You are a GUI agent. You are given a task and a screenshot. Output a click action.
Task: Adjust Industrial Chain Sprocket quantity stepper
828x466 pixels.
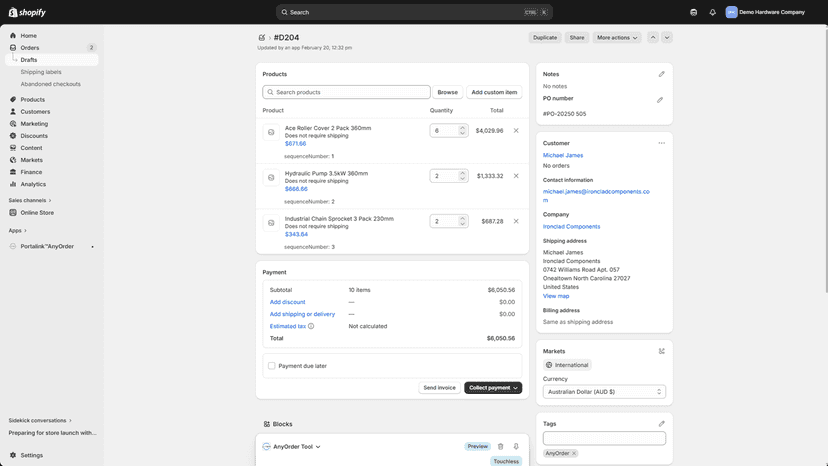point(462,221)
